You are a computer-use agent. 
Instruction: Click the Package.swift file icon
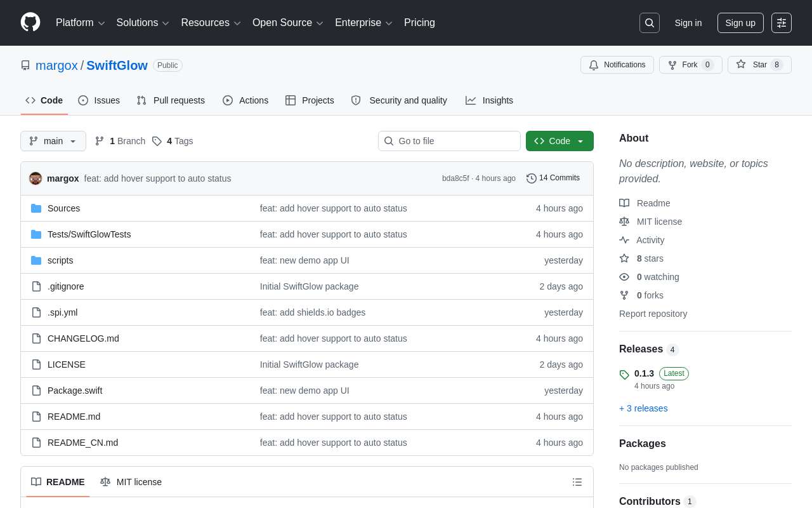pyautogui.click(x=36, y=391)
